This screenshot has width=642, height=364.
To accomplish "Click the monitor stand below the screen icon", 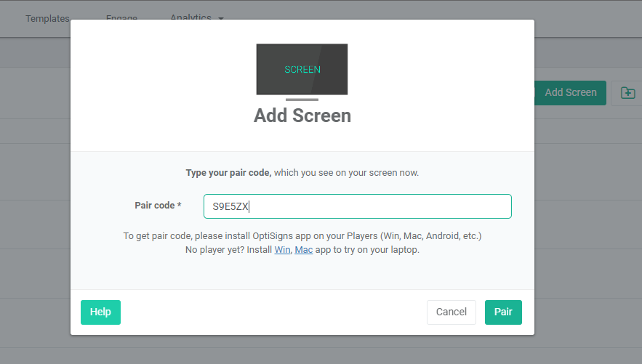I will click(302, 100).
